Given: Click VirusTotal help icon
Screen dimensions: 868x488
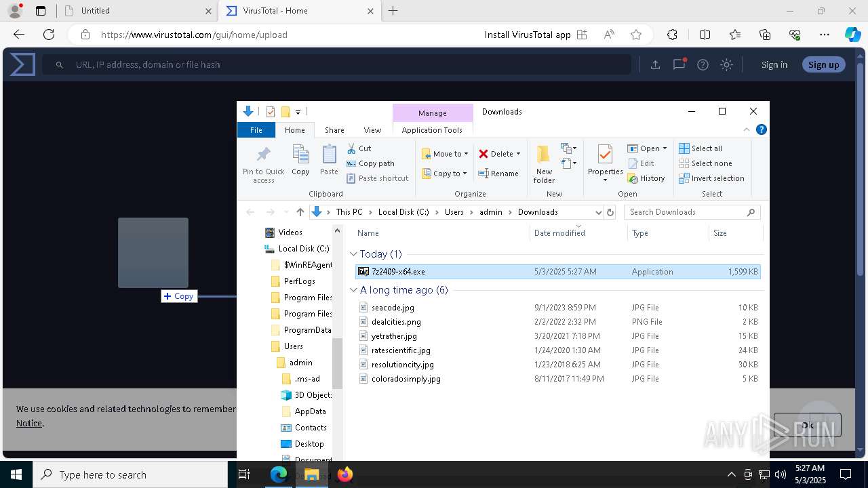Looking at the screenshot, I should coord(703,64).
